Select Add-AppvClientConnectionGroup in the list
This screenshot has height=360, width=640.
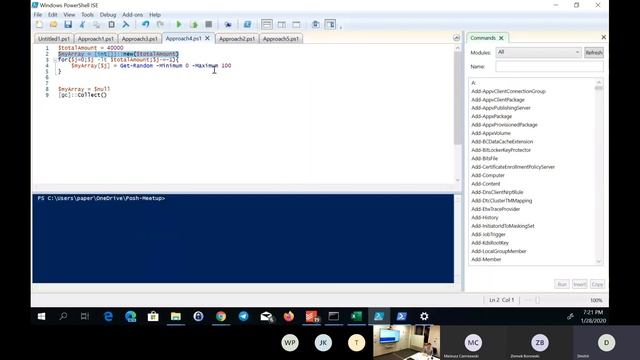(508, 91)
